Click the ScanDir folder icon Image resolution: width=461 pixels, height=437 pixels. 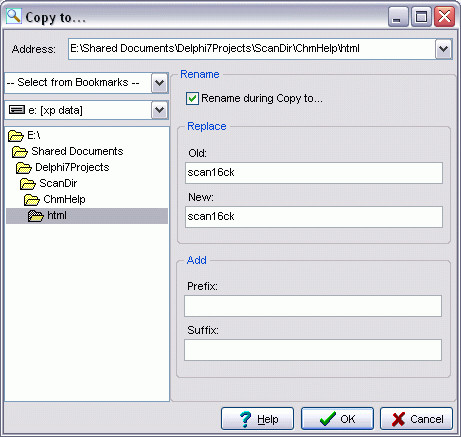click(x=28, y=184)
